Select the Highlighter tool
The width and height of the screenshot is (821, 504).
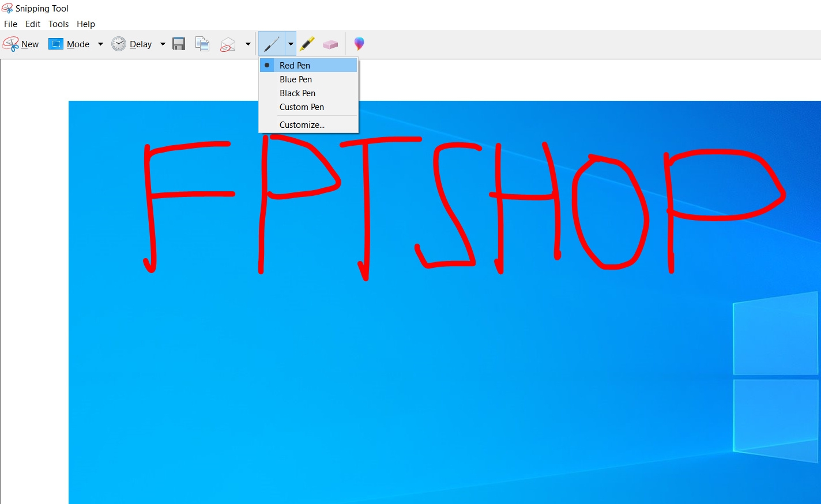click(307, 43)
